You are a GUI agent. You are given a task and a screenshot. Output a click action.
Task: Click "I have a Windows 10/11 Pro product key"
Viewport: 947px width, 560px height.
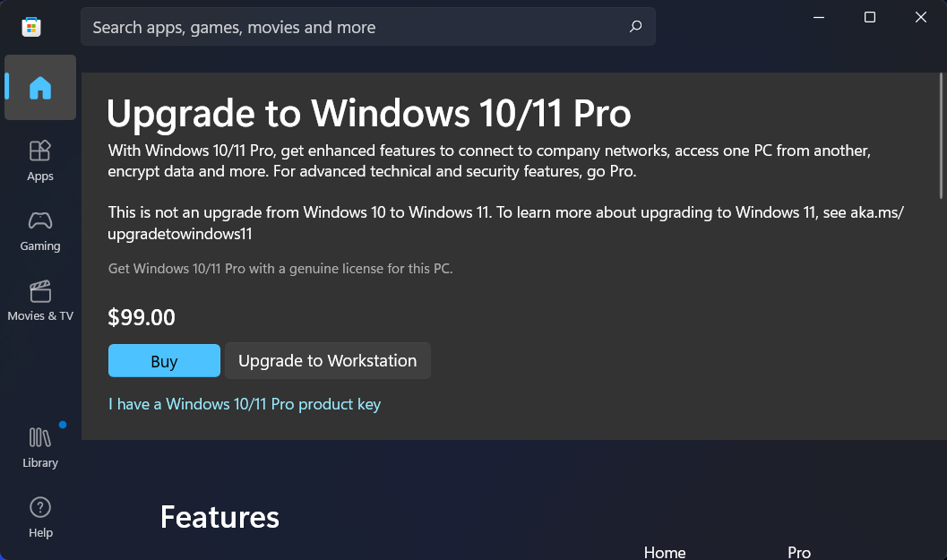pos(244,404)
